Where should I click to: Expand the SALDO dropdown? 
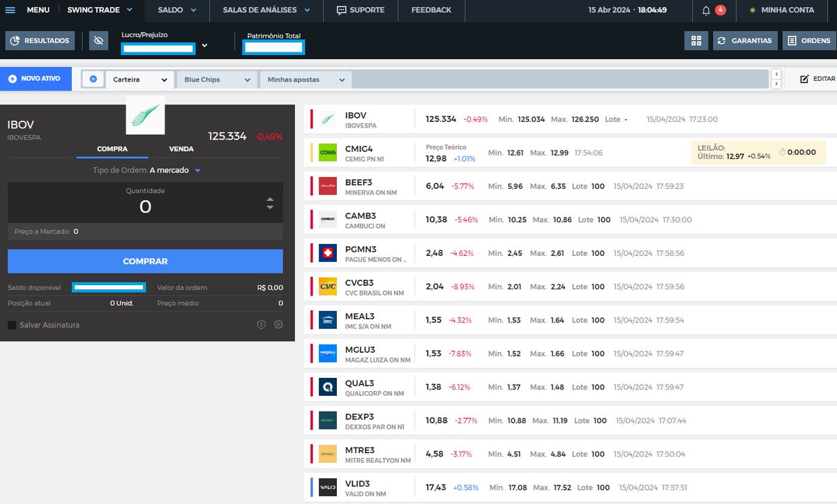tap(177, 10)
